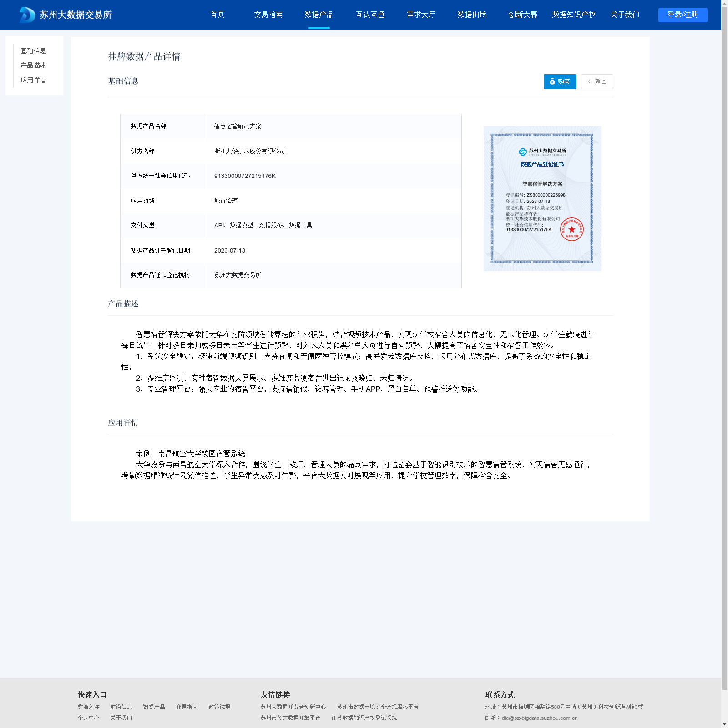Click the scrollbar up arrow
The height and width of the screenshot is (728, 728).
point(724,3)
